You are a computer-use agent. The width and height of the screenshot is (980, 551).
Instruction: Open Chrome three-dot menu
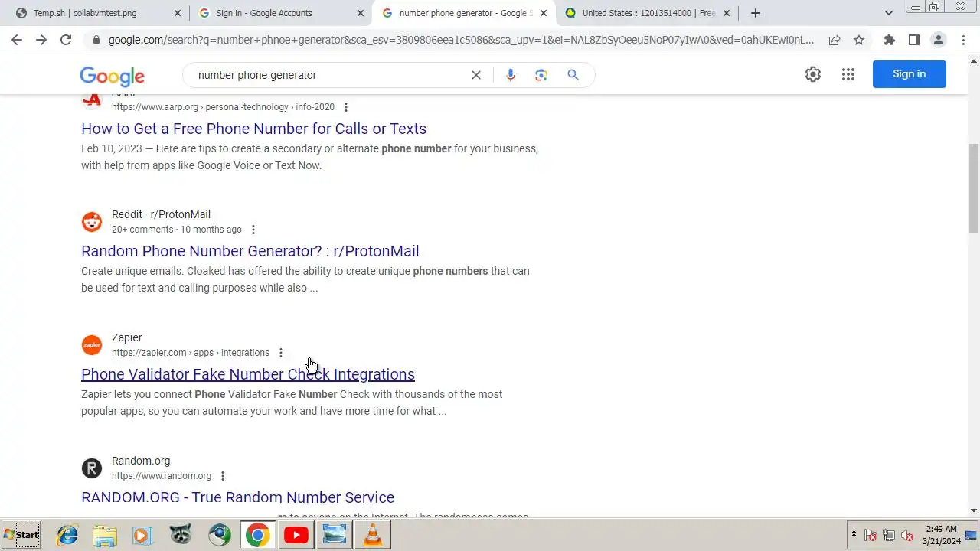pos(963,40)
